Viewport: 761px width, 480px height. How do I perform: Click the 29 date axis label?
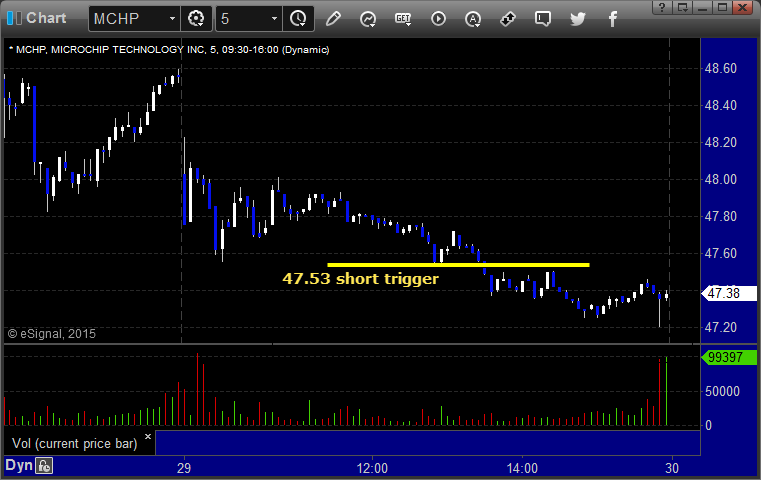(184, 468)
